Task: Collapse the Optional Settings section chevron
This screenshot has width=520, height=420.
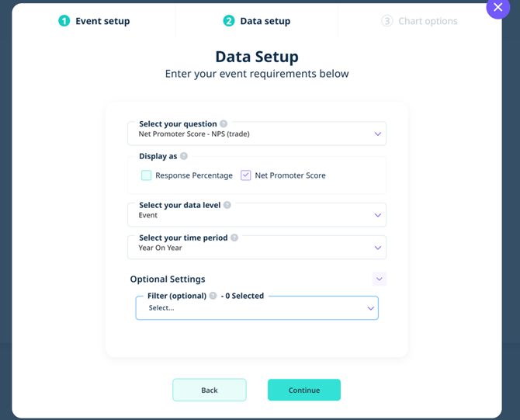Action: click(x=379, y=279)
